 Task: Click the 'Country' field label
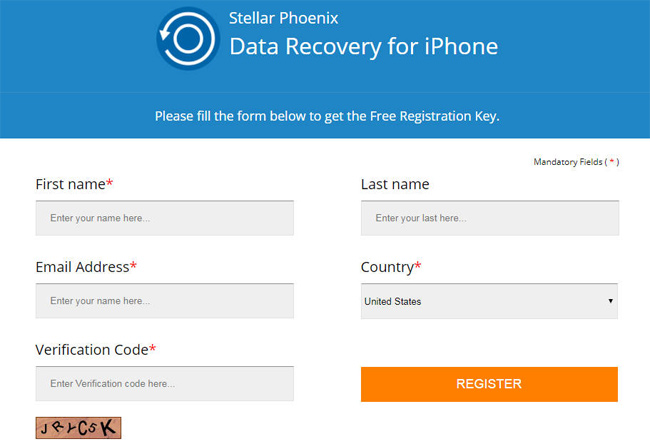point(386,267)
